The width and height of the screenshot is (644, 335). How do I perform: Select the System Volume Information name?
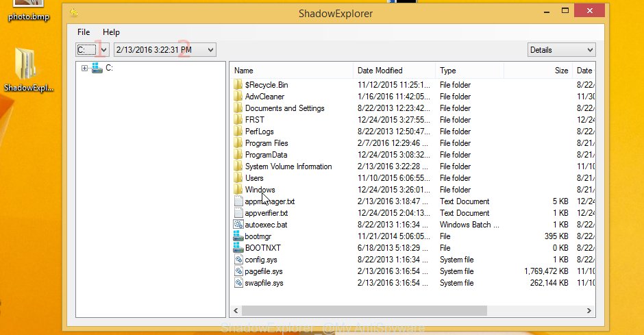pos(288,166)
